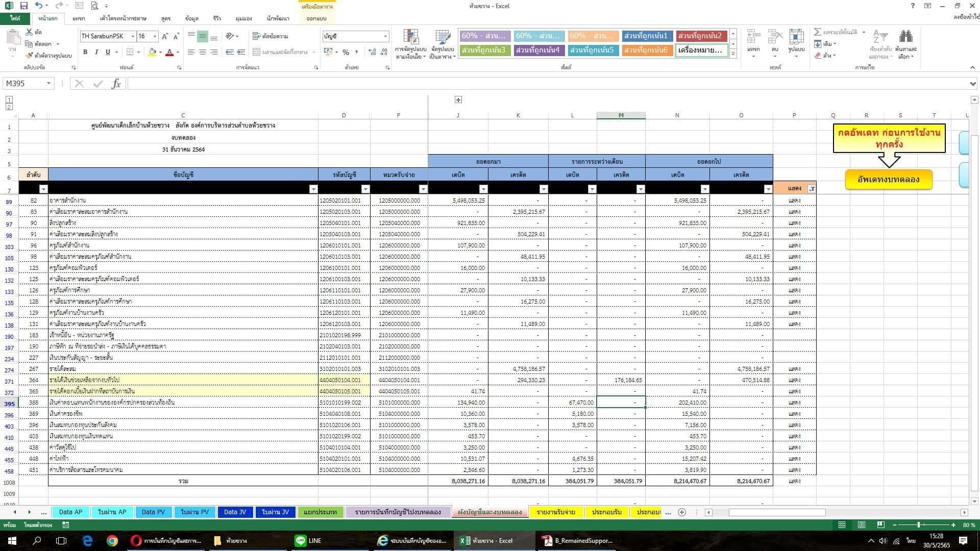Image resolution: width=980 pixels, height=551 pixels.
Task: Switch to page layout view in status bar
Action: click(861, 525)
